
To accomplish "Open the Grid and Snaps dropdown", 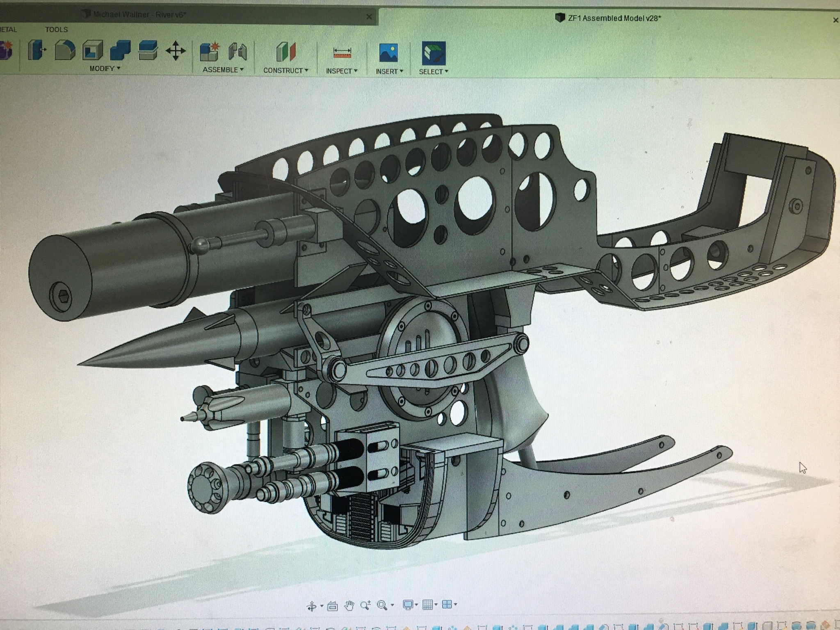I will point(430,605).
